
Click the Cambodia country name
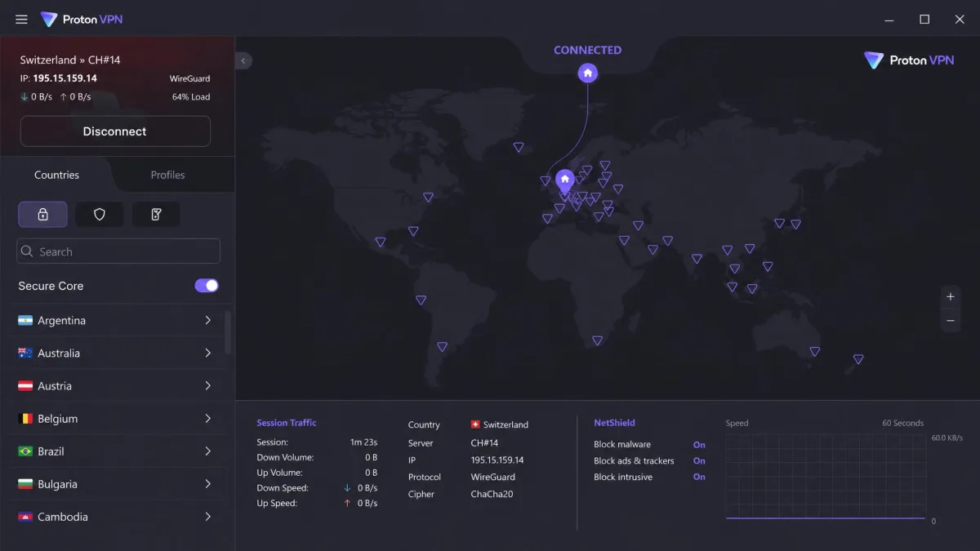(x=63, y=517)
